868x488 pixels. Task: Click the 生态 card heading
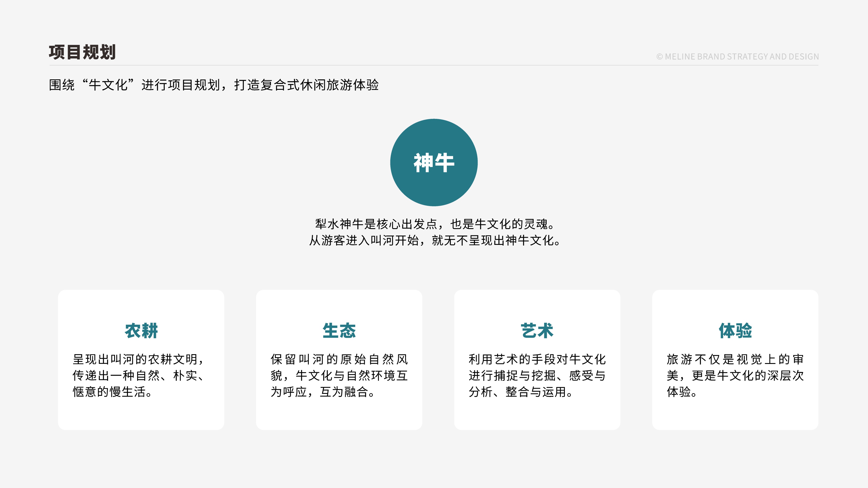339,330
